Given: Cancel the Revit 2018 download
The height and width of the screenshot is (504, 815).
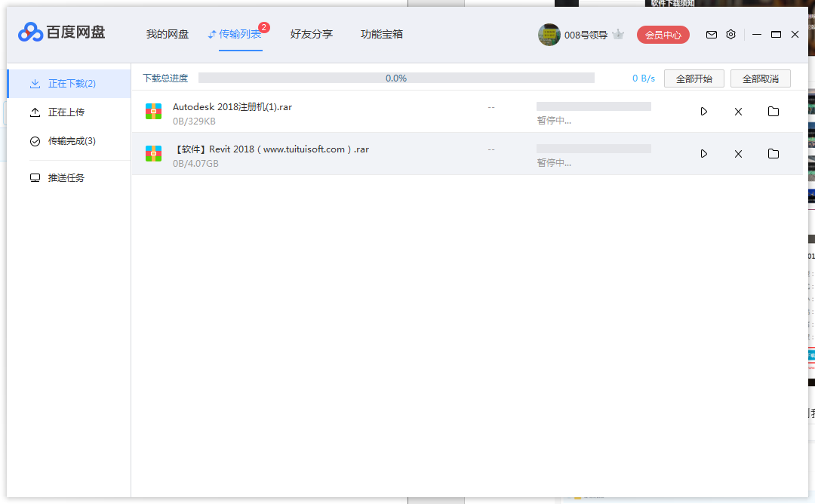Looking at the screenshot, I should (738, 154).
